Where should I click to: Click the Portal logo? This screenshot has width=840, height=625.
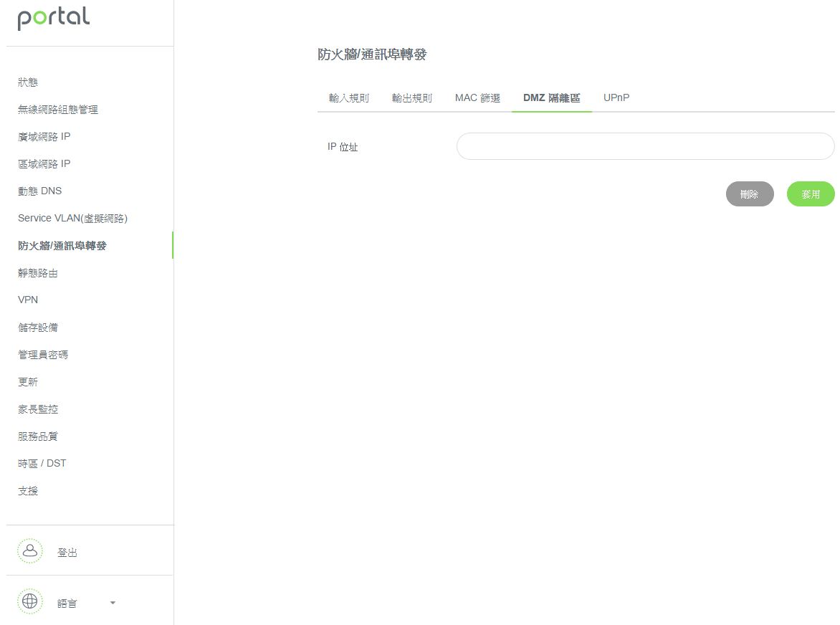pyautogui.click(x=54, y=18)
